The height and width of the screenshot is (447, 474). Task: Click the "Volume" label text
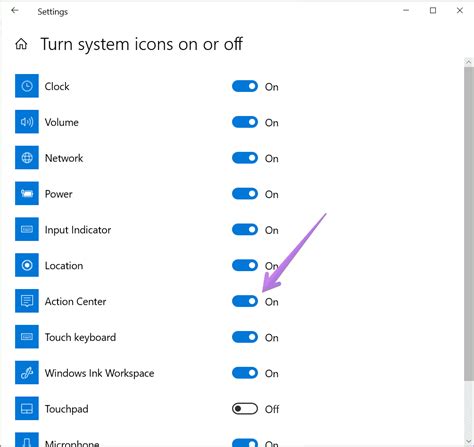(62, 122)
